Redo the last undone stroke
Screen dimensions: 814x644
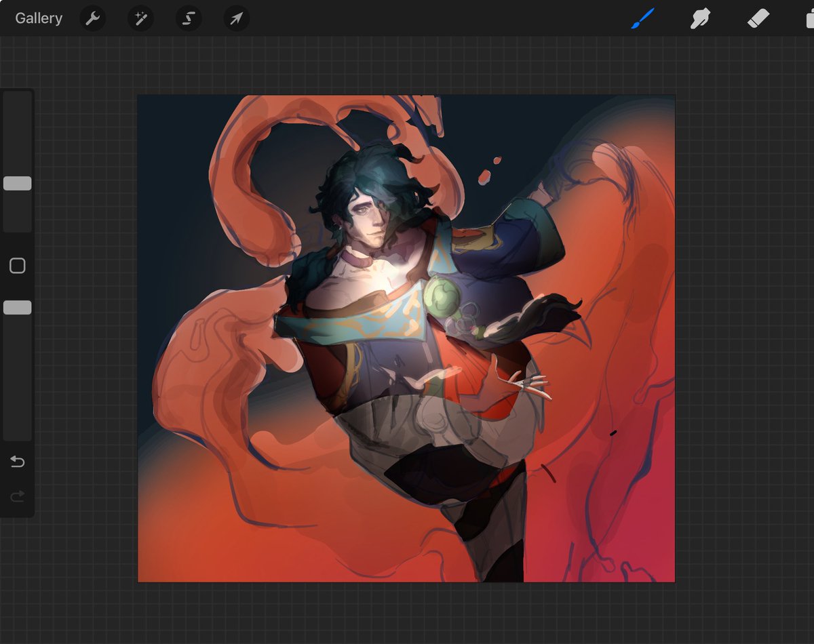click(x=18, y=497)
